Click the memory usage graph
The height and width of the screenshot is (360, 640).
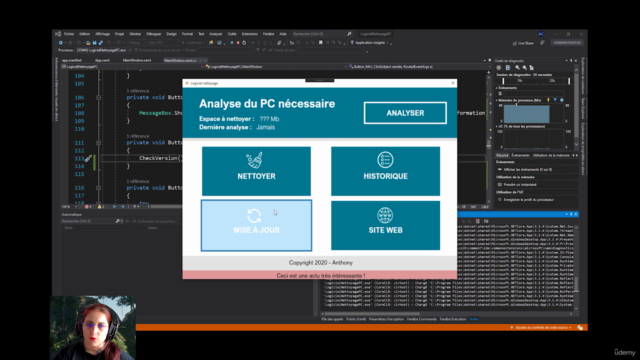(533, 113)
